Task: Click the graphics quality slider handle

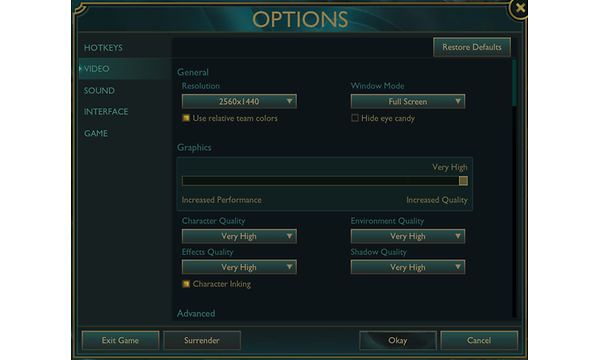Action: (x=463, y=181)
